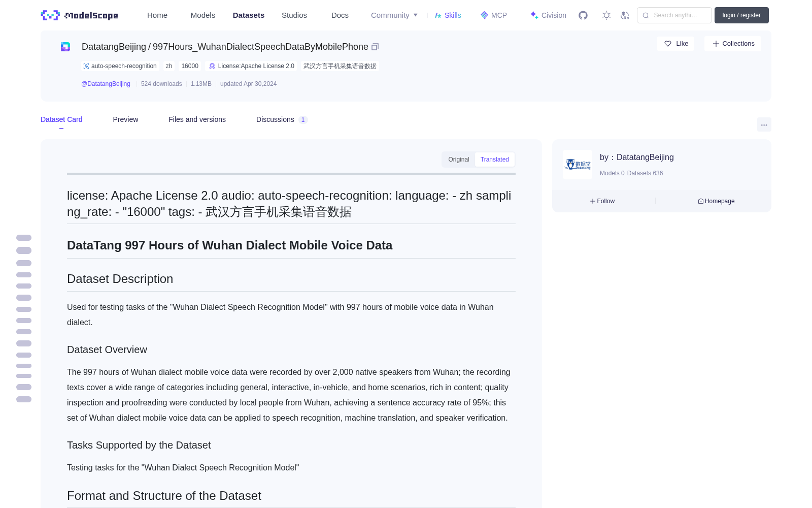
Task: Click the zh language tag
Action: click(169, 66)
